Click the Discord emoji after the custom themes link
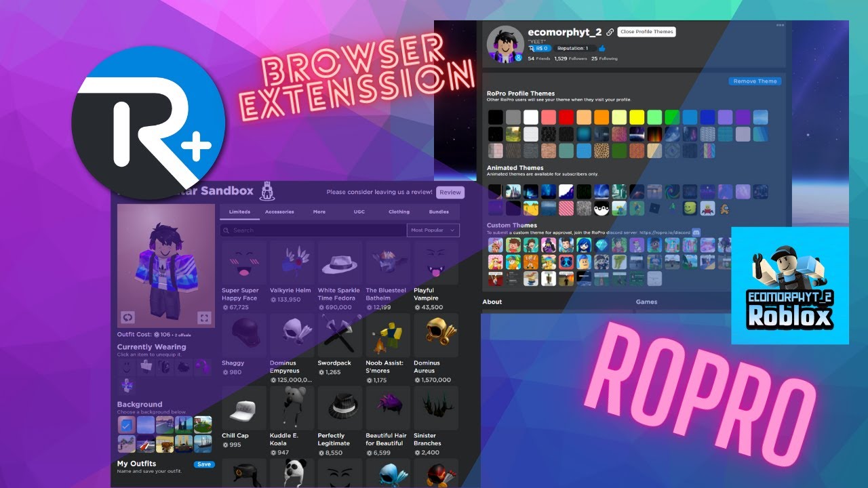Screen dimensions: 868x488 click(x=696, y=232)
